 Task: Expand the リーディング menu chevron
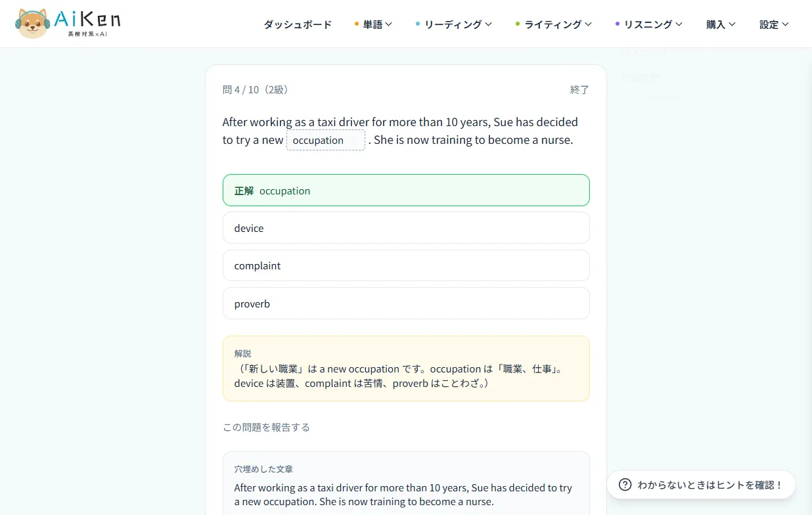[488, 24]
